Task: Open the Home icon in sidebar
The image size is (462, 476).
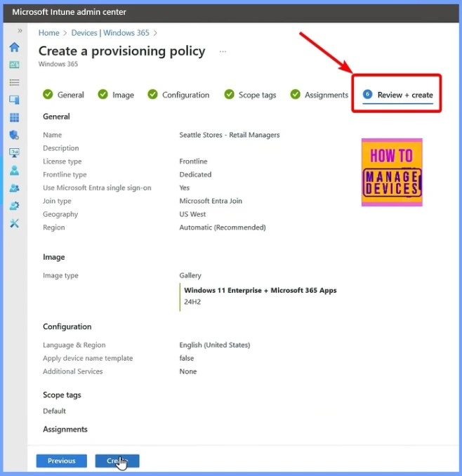Action: [14, 47]
